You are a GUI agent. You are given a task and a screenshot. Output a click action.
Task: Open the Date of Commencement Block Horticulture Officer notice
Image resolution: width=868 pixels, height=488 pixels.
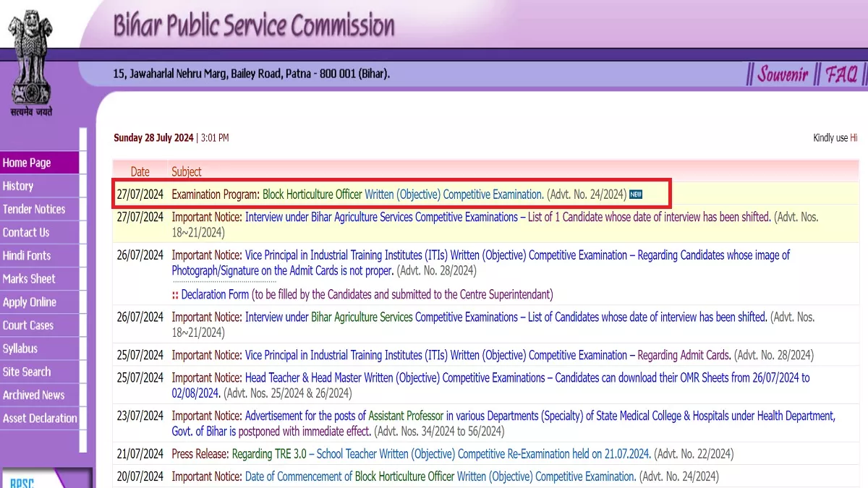coord(404,476)
